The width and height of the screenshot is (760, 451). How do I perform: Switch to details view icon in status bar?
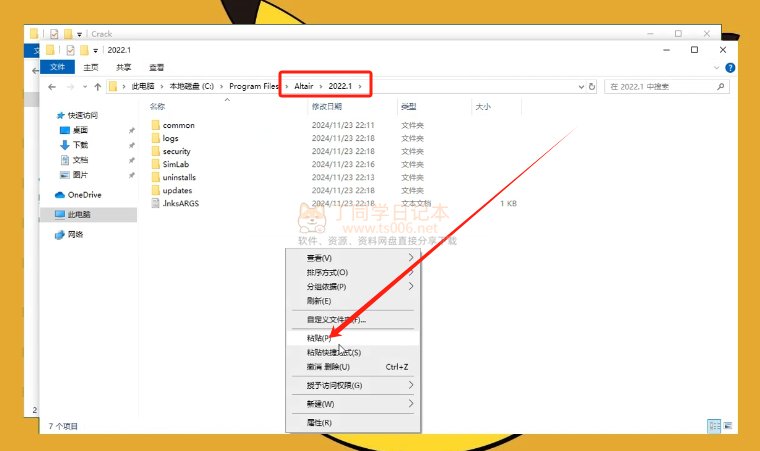[714, 426]
